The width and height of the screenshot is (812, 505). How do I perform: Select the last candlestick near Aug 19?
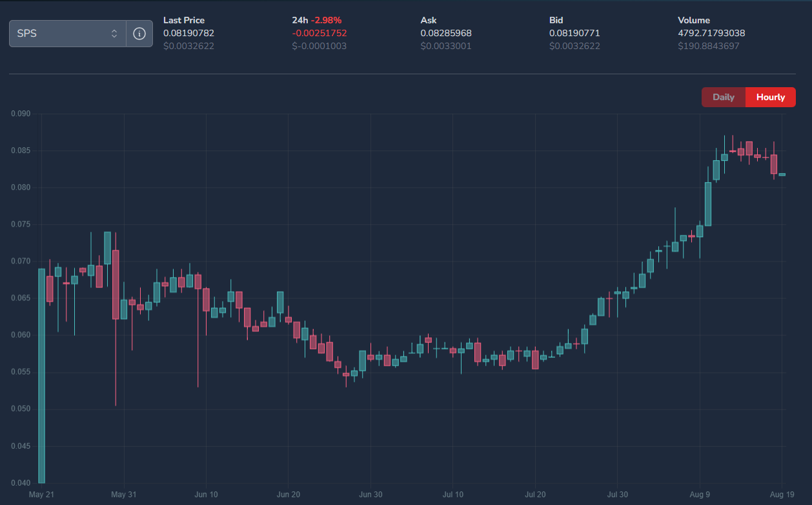[x=782, y=174]
